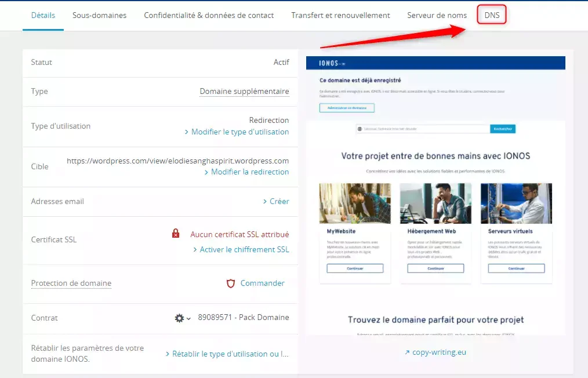588x378 pixels.
Task: Create an email address via Créer
Action: pos(280,201)
